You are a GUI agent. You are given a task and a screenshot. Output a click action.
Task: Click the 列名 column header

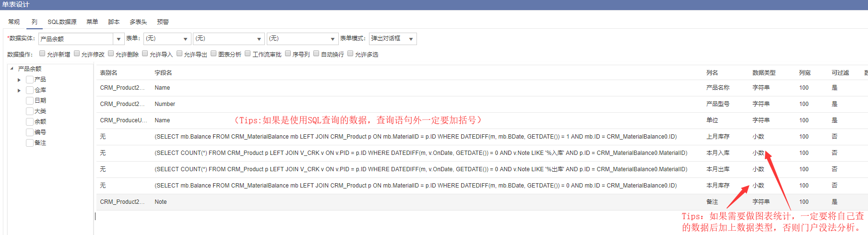(x=712, y=73)
